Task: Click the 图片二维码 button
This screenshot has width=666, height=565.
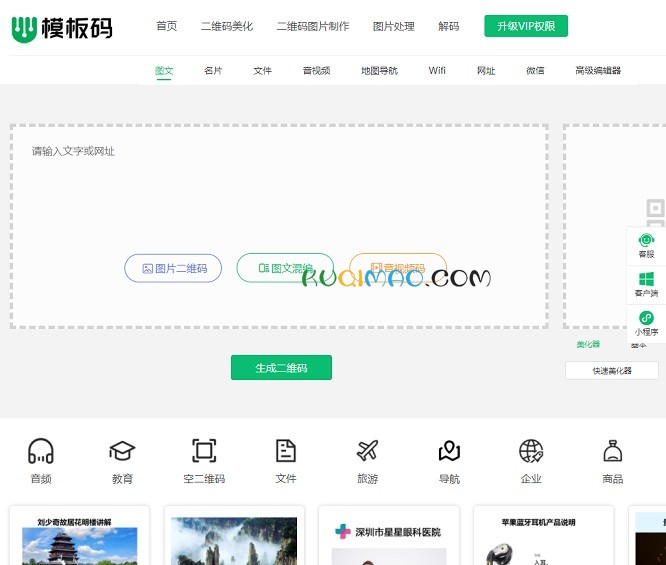Action: pos(173,268)
